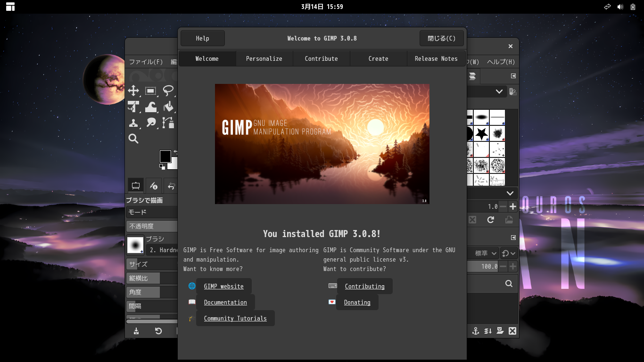Delete layer with the X icon

click(x=512, y=331)
